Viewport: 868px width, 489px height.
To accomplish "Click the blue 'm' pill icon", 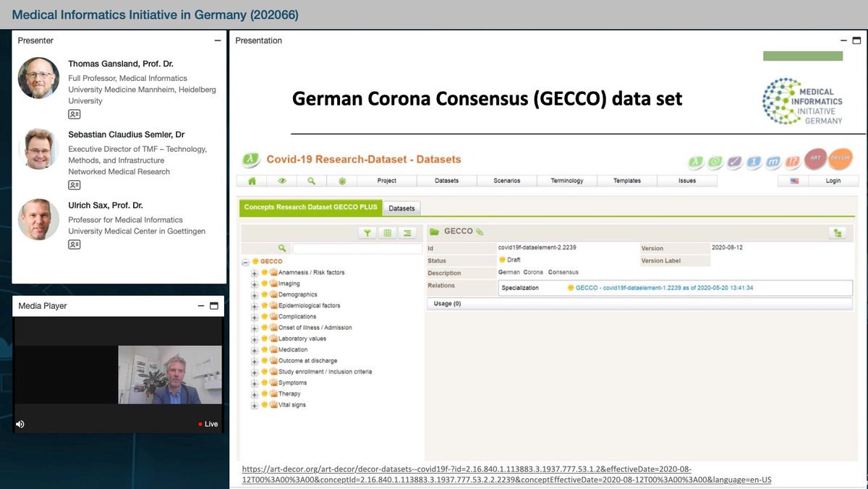I will pos(773,162).
